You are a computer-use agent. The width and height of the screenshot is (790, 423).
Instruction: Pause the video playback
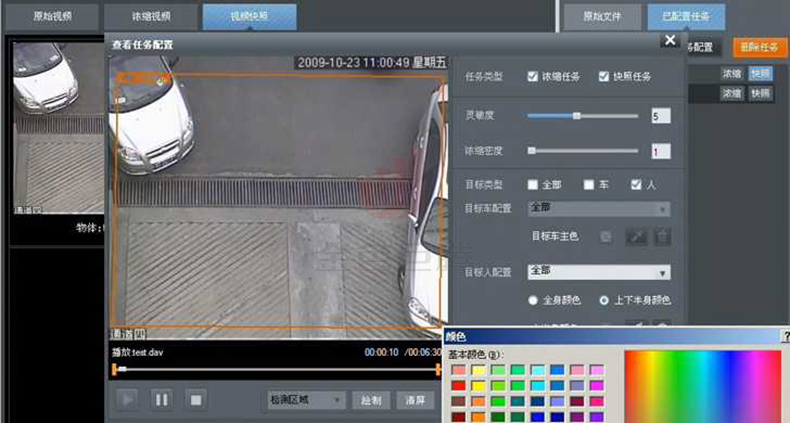[x=161, y=400]
